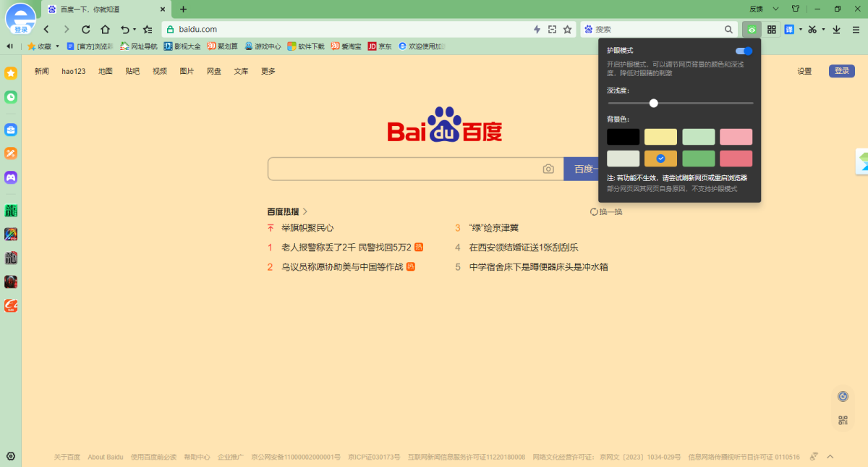Open the screenshot tool dropdown arrow
This screenshot has height=467, width=868.
point(823,29)
